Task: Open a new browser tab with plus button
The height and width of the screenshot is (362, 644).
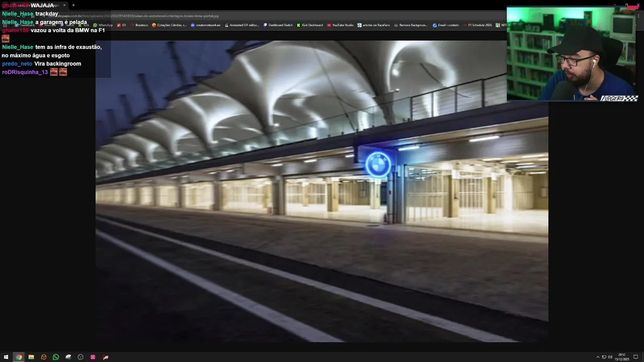Action: coord(73,5)
